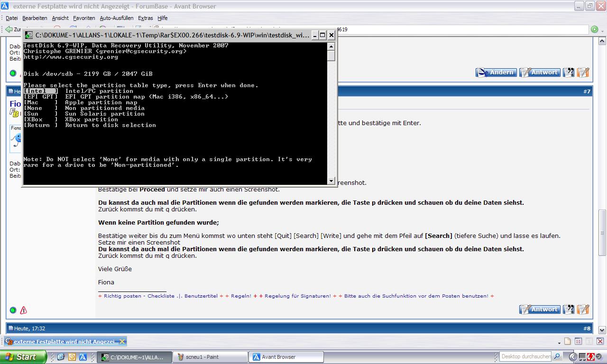
Task: Open the Auto-Ausfüllen menu
Action: click(x=117, y=18)
